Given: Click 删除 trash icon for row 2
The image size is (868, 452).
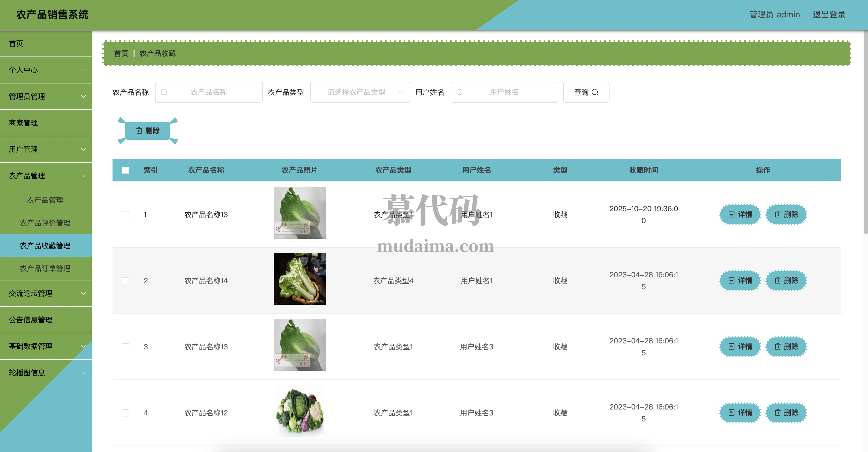Looking at the screenshot, I should (778, 281).
